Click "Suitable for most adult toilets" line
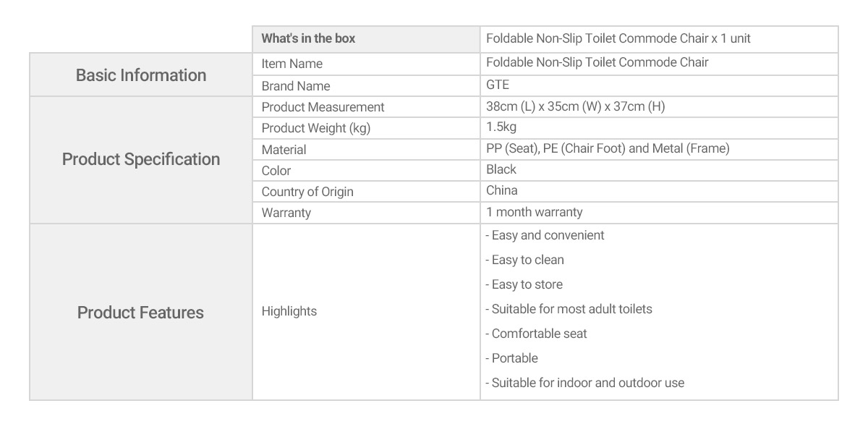The image size is (868, 432). 569,309
